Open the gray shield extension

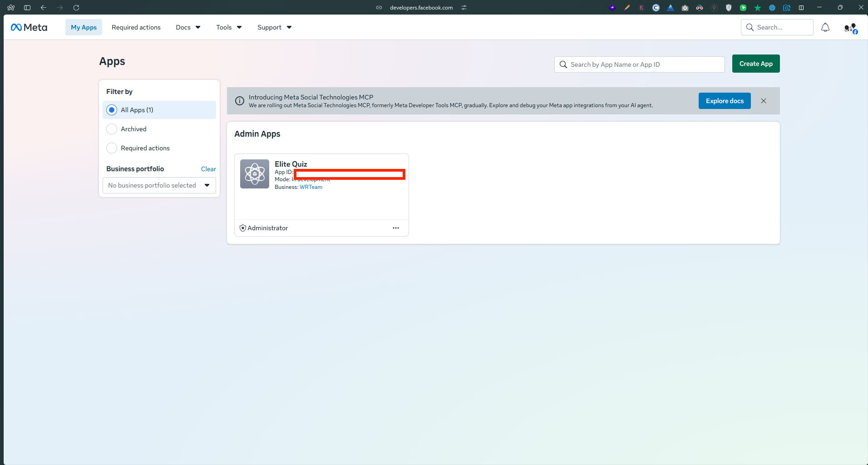point(729,8)
